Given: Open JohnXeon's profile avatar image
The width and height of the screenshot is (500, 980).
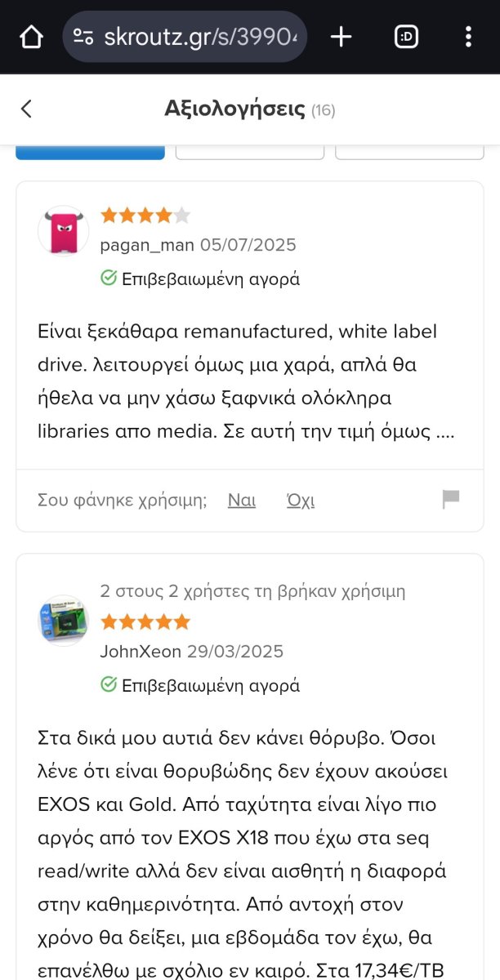Looking at the screenshot, I should coord(63,621).
